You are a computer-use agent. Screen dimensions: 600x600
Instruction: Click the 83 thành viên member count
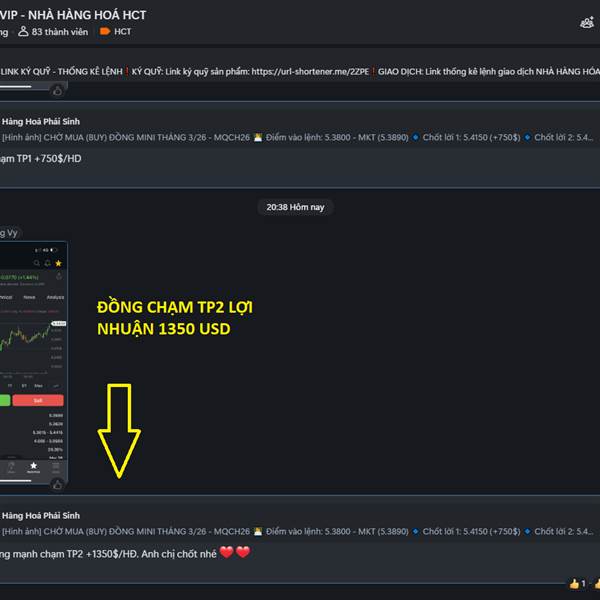coord(53,32)
